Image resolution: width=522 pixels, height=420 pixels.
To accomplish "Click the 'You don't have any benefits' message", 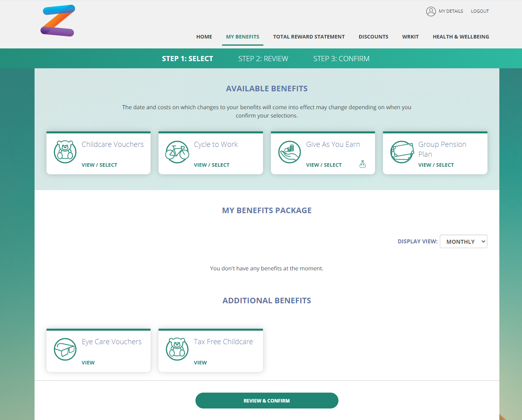I will [x=267, y=268].
